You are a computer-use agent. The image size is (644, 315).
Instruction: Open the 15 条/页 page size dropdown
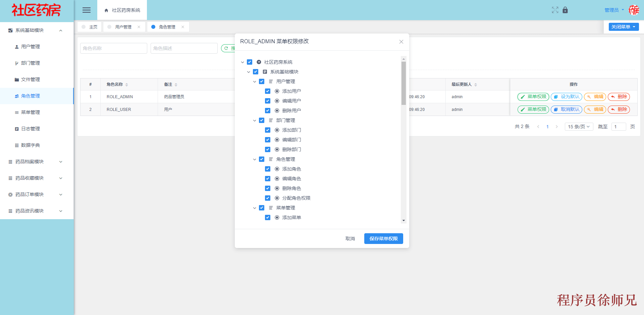click(579, 127)
